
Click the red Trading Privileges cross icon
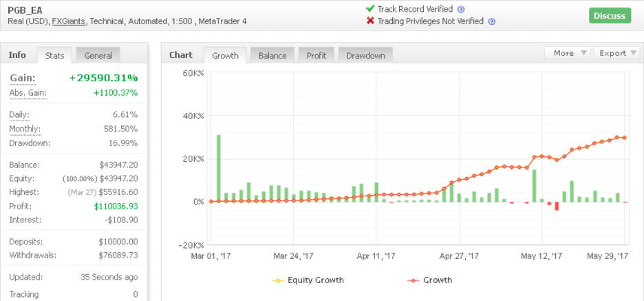370,21
